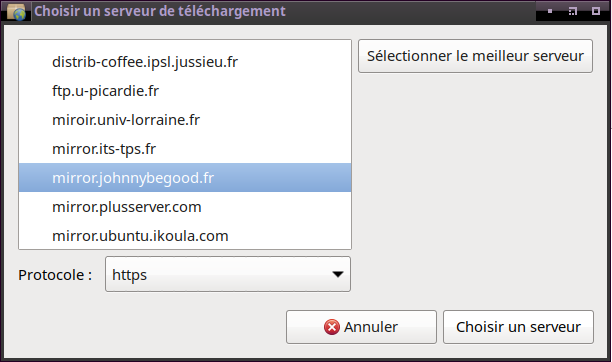Confirm with Choisir un serveur button
This screenshot has height=362, width=612.
click(x=518, y=327)
